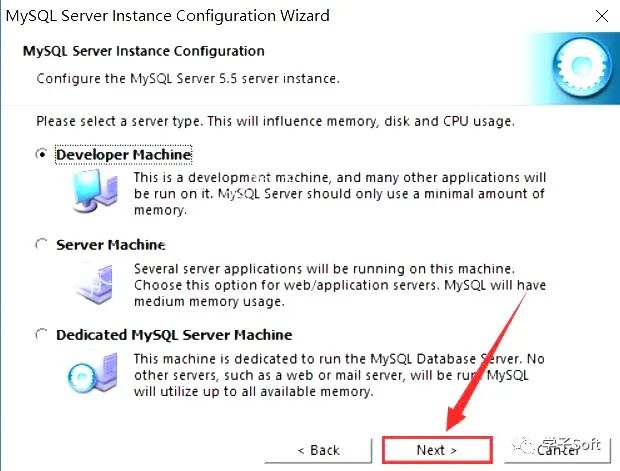Select the Server Machine radio button
This screenshot has width=620, height=471.
point(42,244)
